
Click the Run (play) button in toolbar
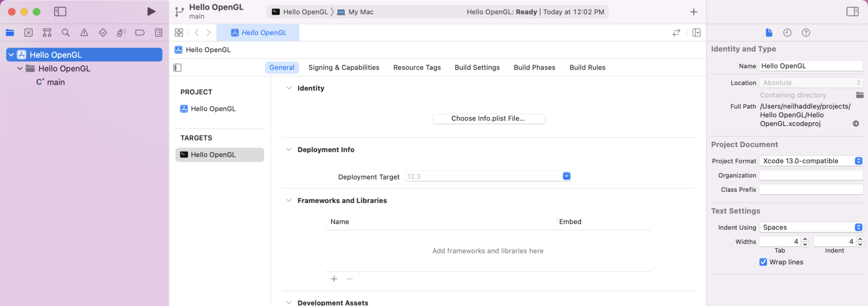[x=151, y=11]
